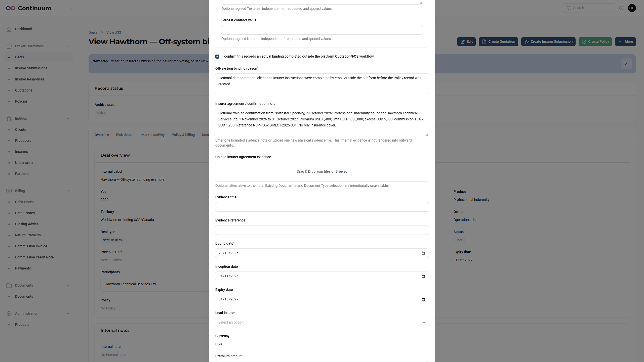This screenshot has height=362, width=644.
Task: Click the Administration gear icon
Action: [9, 314]
